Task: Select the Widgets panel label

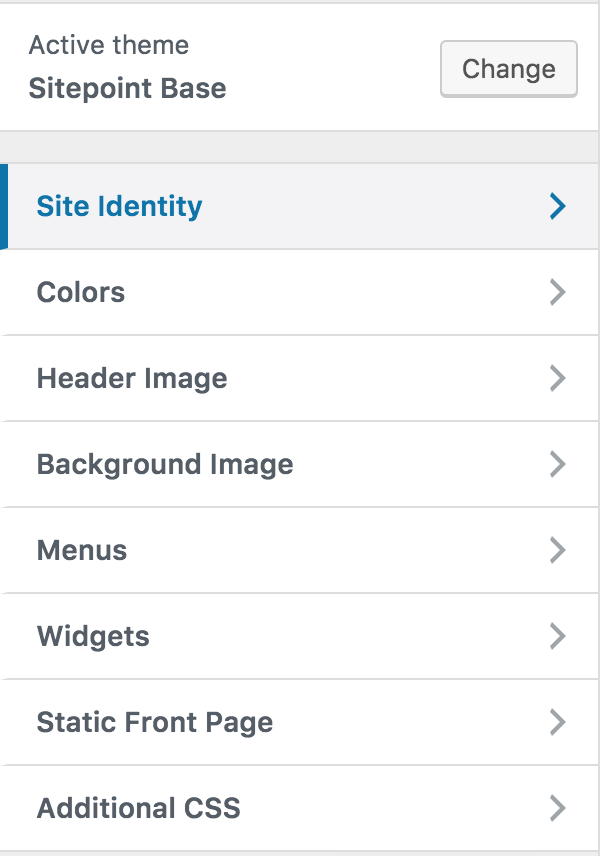Action: pyautogui.click(x=93, y=637)
